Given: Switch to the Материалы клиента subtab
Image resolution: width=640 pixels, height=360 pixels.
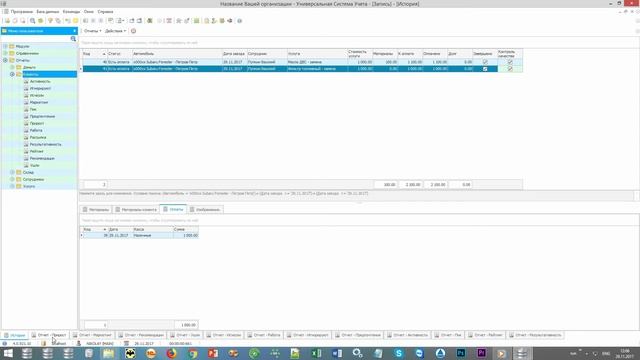Looking at the screenshot, I should point(136,209).
